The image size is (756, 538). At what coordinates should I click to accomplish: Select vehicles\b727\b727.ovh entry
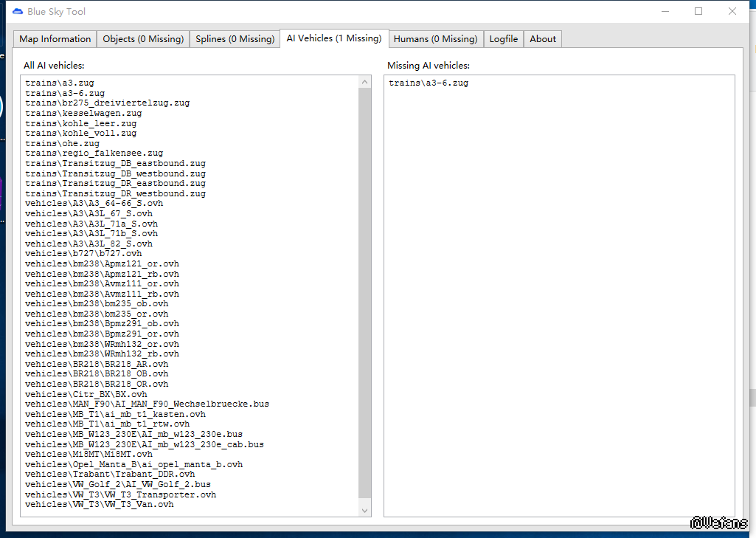(83, 253)
